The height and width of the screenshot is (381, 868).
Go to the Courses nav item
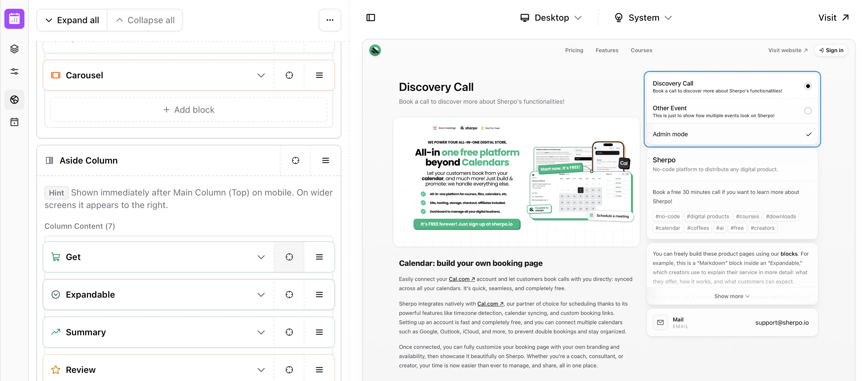[641, 50]
